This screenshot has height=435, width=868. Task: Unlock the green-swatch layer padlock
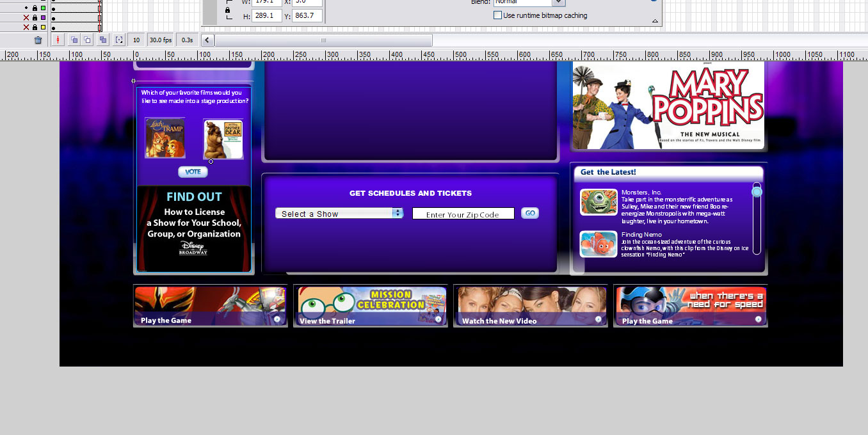pyautogui.click(x=35, y=8)
